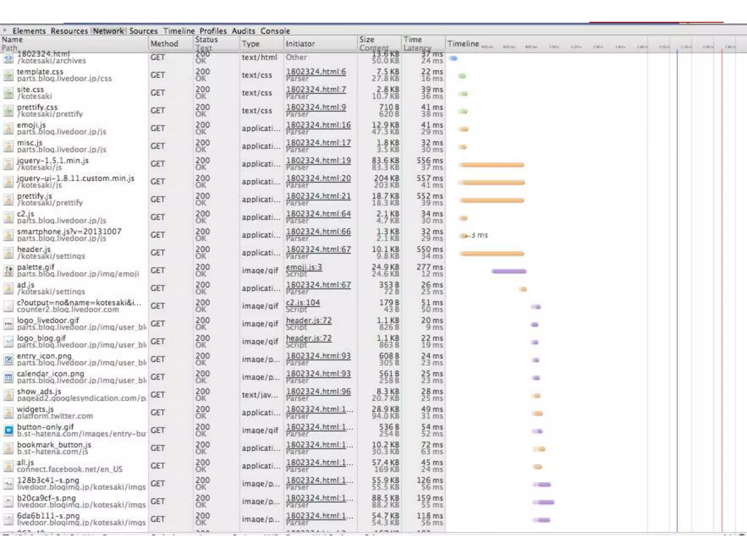The height and width of the screenshot is (560, 747).
Task: Switch to the Elements tab
Action: tap(29, 31)
